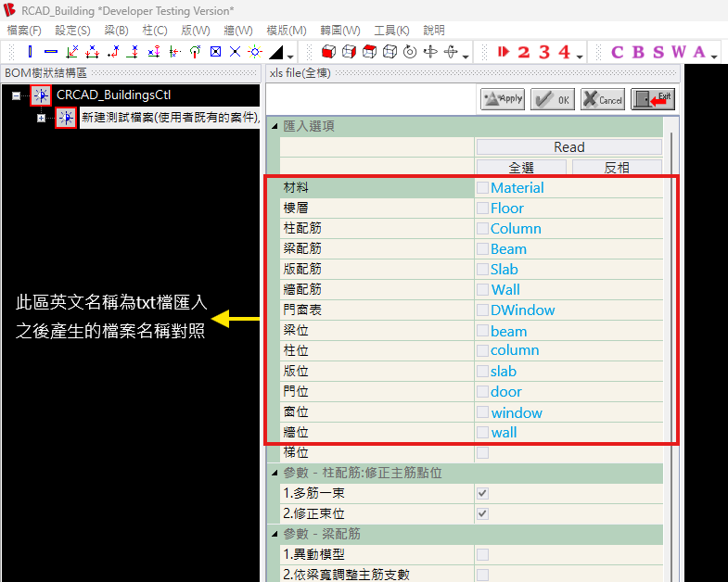The height and width of the screenshot is (582, 728).
Task: Click the yellow-rayed circle center snap icon
Action: [x=255, y=52]
